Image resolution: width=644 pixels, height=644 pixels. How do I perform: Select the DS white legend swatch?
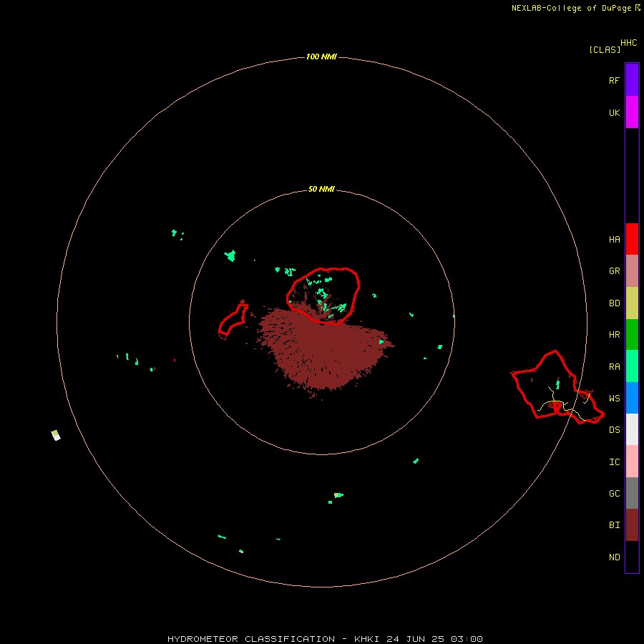(x=632, y=429)
